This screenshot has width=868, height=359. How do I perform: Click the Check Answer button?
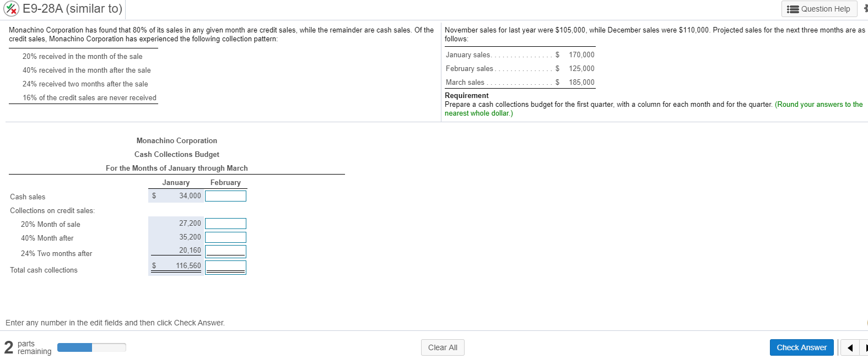[802, 347]
